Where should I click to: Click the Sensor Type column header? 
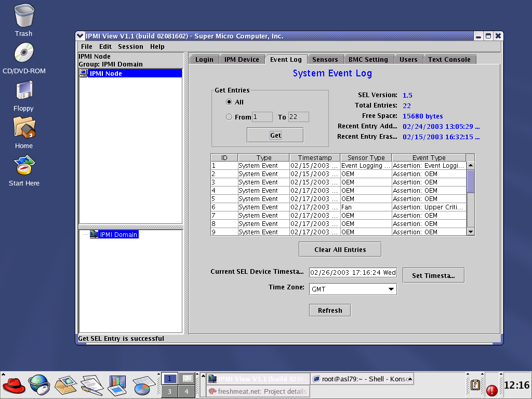pyautogui.click(x=366, y=157)
